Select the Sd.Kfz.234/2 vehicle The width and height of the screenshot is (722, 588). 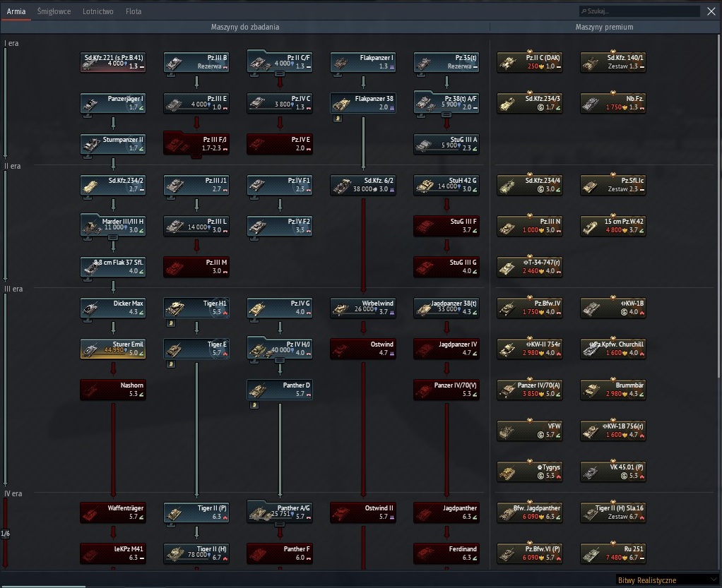click(x=113, y=185)
